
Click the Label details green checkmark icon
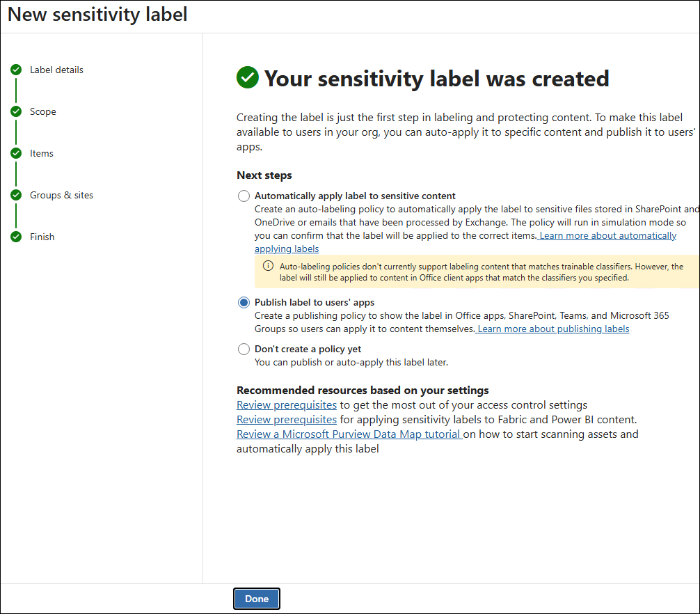click(16, 70)
